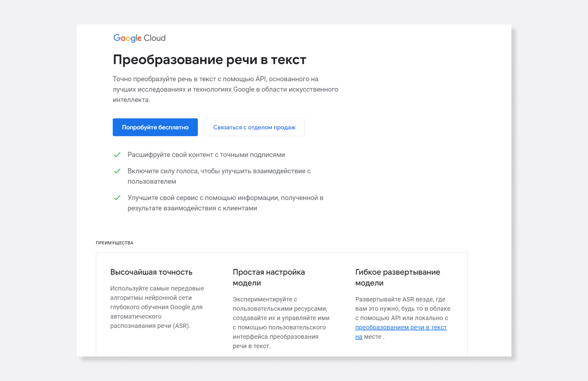
Task: Click the gray Cloud text in the logo
Action: [x=154, y=38]
